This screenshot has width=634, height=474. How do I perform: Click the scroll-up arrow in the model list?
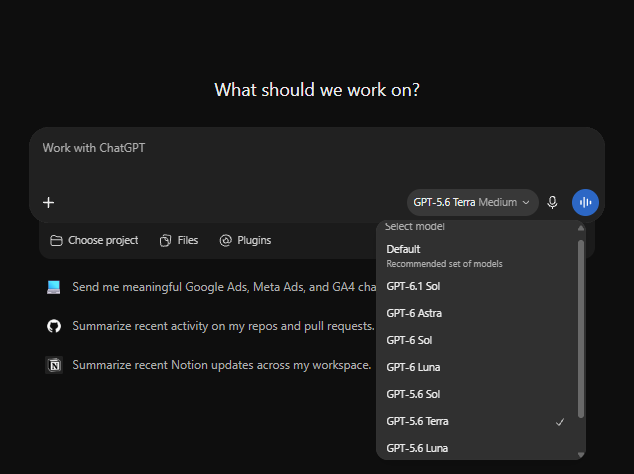coord(581,228)
